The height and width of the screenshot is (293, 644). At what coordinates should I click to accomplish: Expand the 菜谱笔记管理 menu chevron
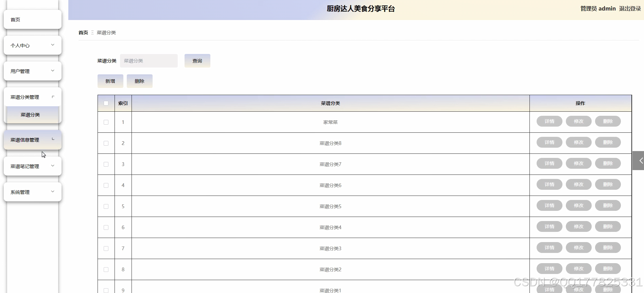(x=53, y=166)
